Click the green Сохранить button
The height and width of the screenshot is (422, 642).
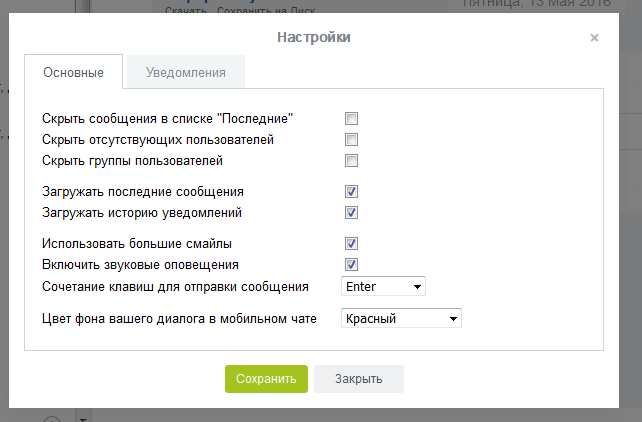(x=266, y=379)
